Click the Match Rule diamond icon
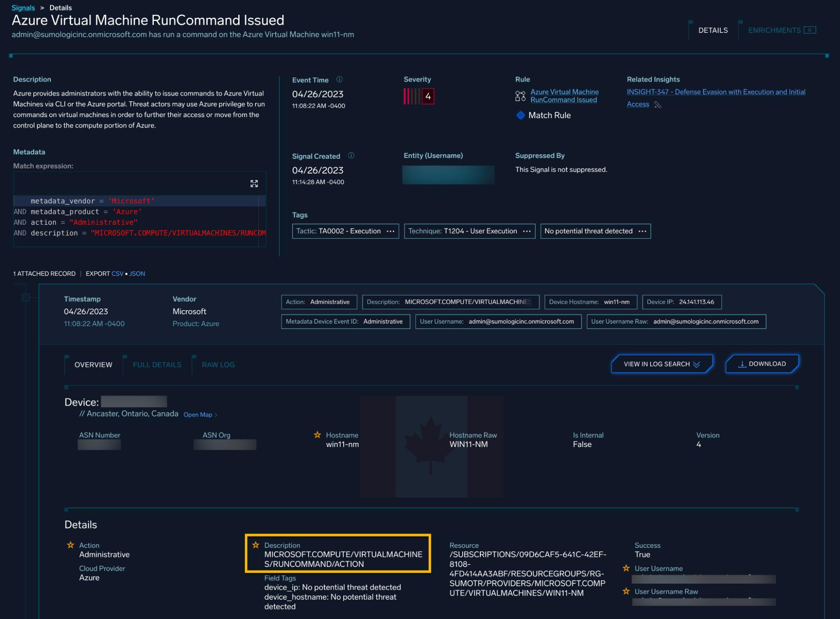This screenshot has width=840, height=619. tap(521, 114)
